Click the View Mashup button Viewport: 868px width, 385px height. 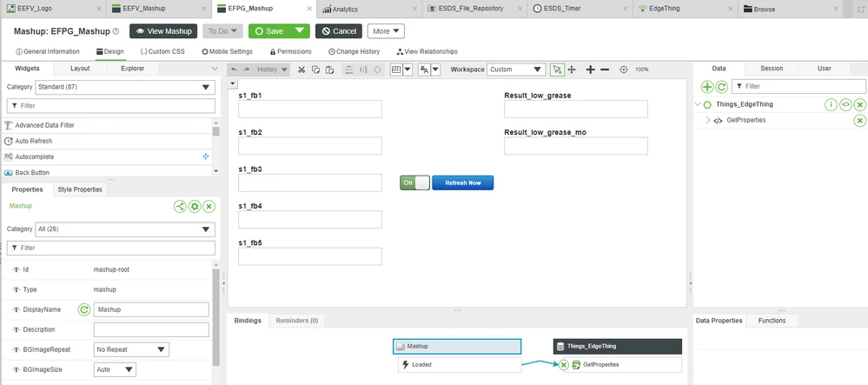(164, 31)
